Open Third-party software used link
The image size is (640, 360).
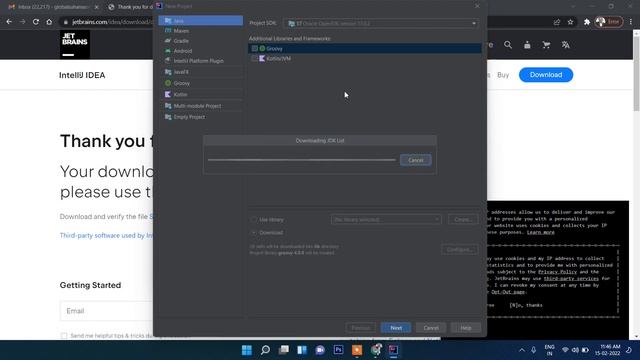(x=106, y=236)
